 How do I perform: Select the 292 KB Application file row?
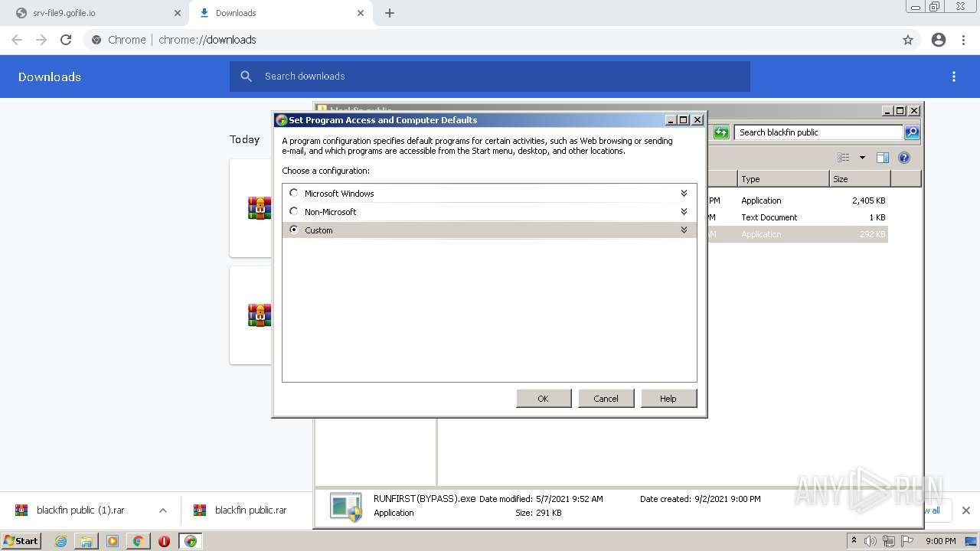(796, 234)
